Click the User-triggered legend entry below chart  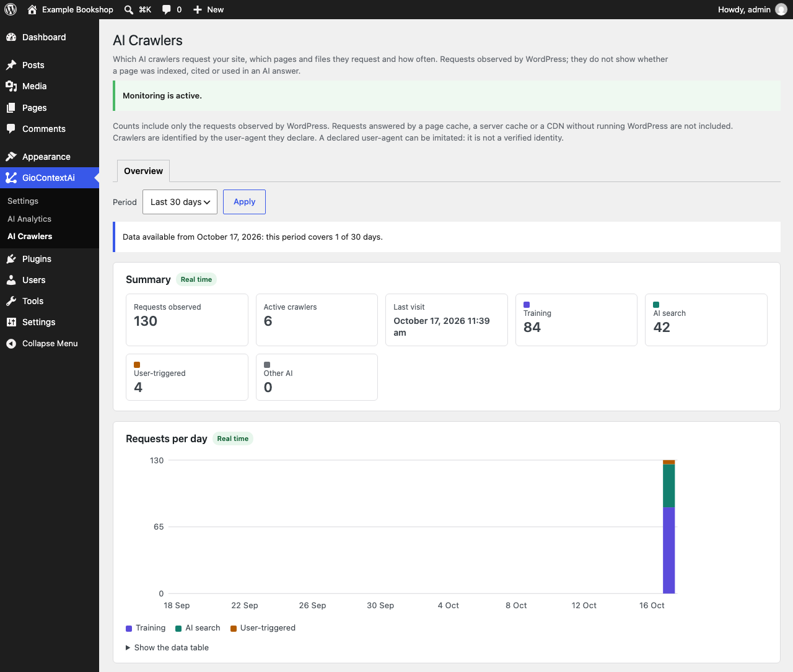tap(263, 628)
